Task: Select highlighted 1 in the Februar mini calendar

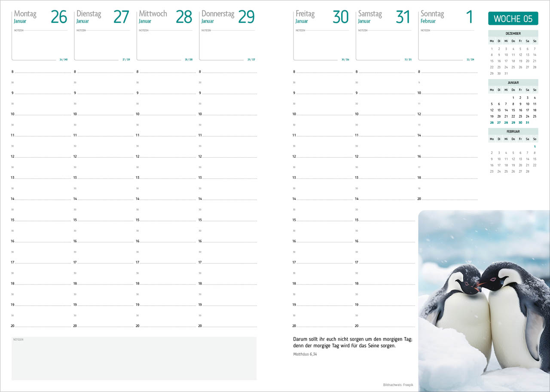Action: (x=535, y=147)
